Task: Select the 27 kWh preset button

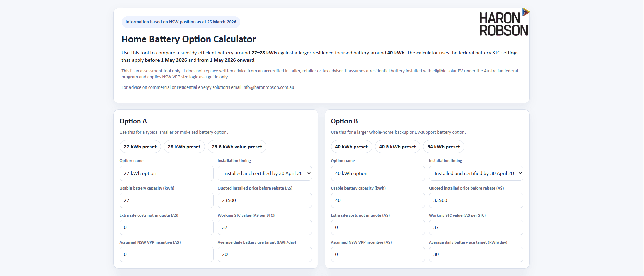Action: tap(140, 147)
